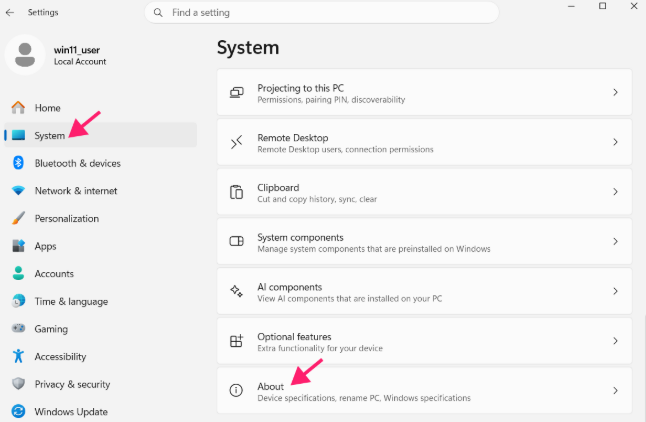Click the Privacy & security shield icon
Screen dimensions: 646x422
tap(18, 384)
